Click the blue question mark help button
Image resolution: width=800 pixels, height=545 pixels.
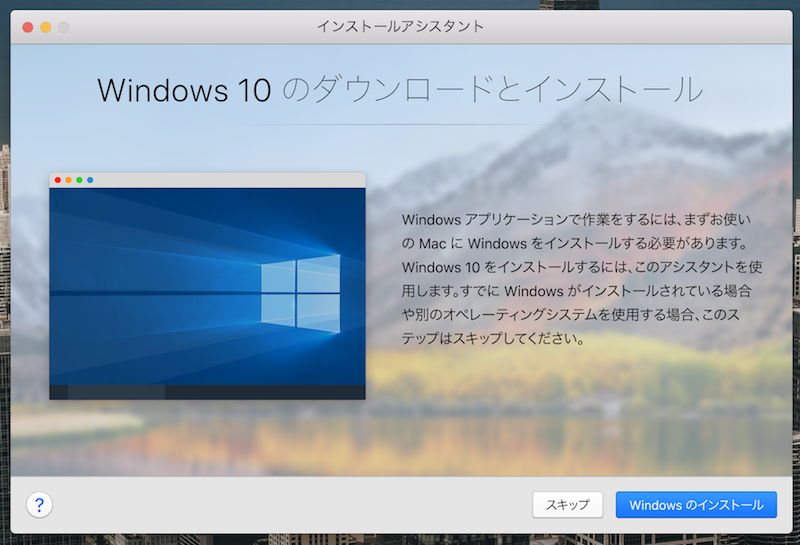[39, 504]
